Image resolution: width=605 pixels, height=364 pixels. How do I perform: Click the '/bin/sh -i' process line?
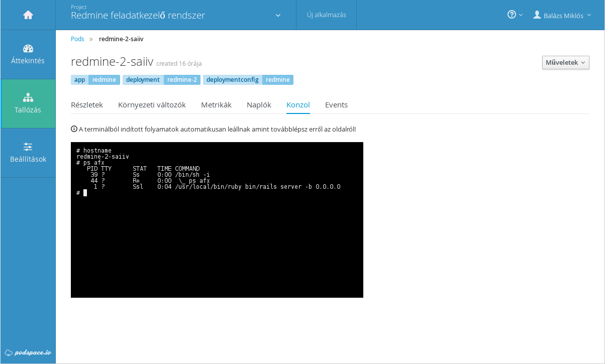click(x=150, y=175)
